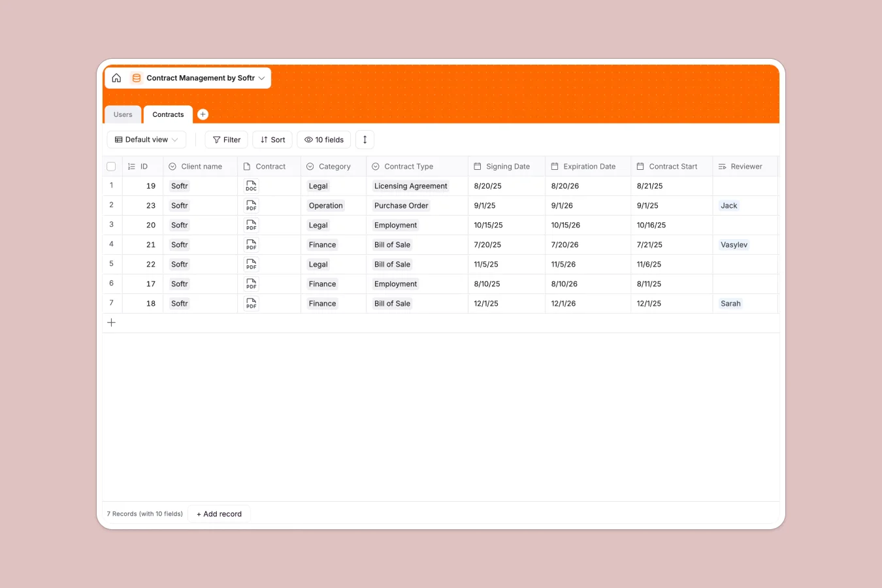882x588 pixels.
Task: Click the row height adjustment icon
Action: [365, 139]
